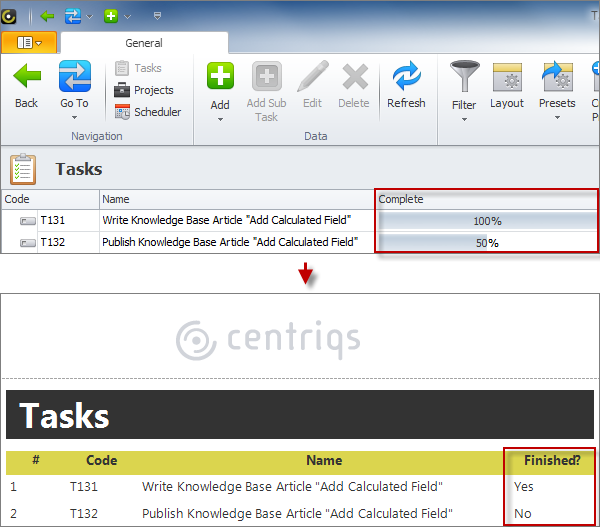Click the green Add task icon
Viewport: 600px width, 527px height.
(220, 77)
